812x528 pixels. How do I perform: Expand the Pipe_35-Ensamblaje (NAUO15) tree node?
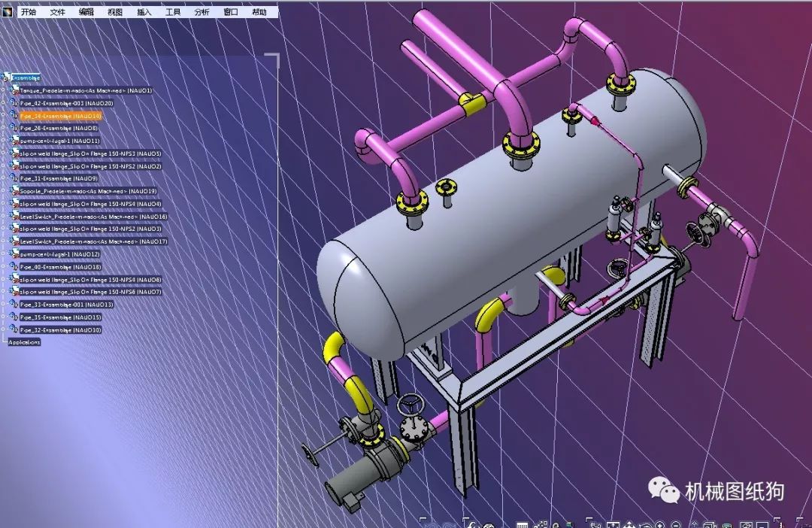click(3, 317)
